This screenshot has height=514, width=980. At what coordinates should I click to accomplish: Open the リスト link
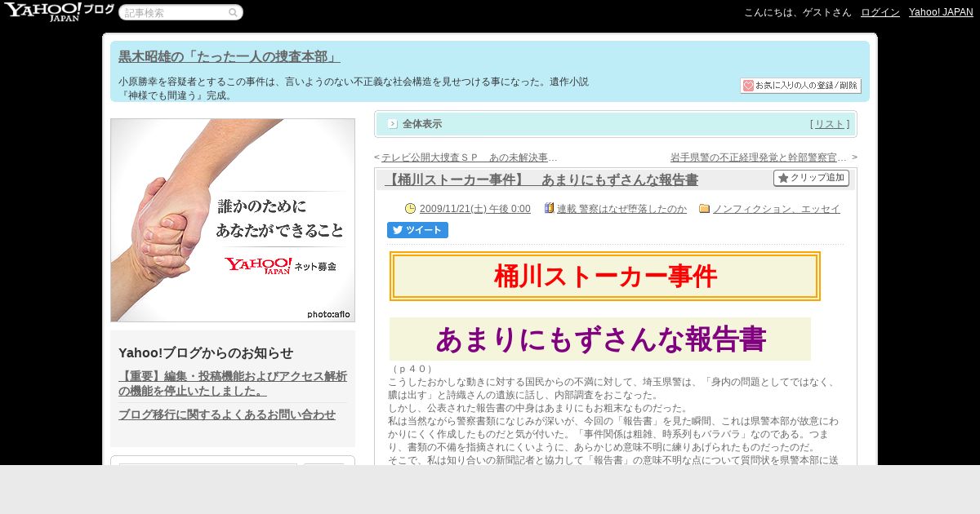(x=830, y=124)
